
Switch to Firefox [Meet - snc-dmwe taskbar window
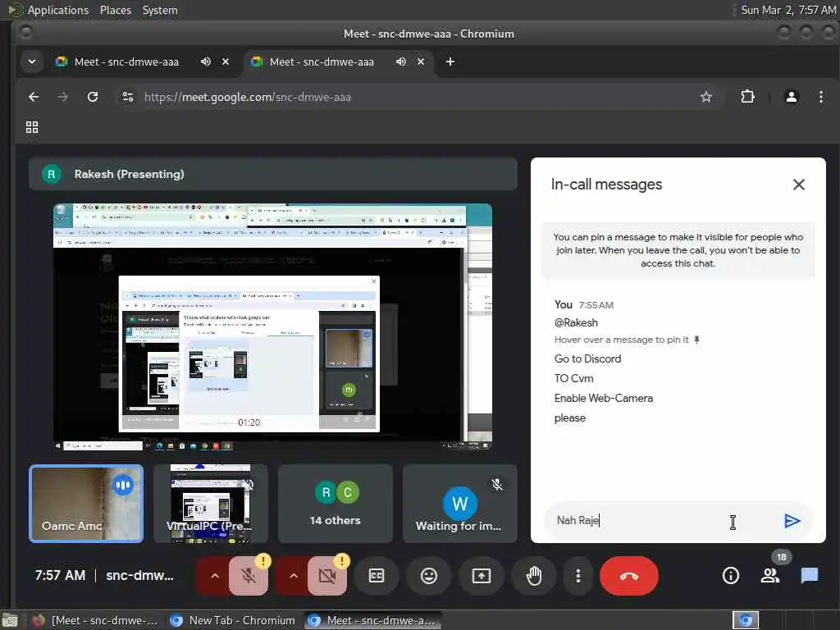coord(95,620)
